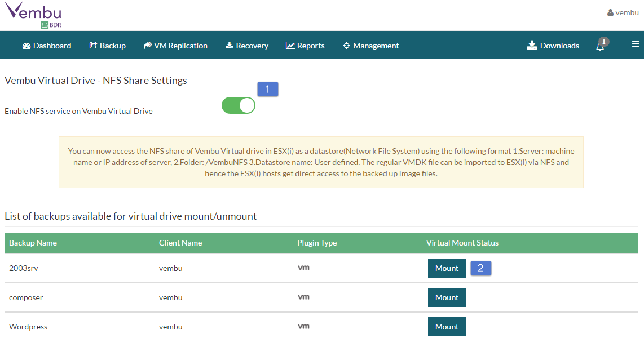Image resolution: width=644 pixels, height=343 pixels.
Task: Select the 2003srv backup name
Action: tap(24, 268)
